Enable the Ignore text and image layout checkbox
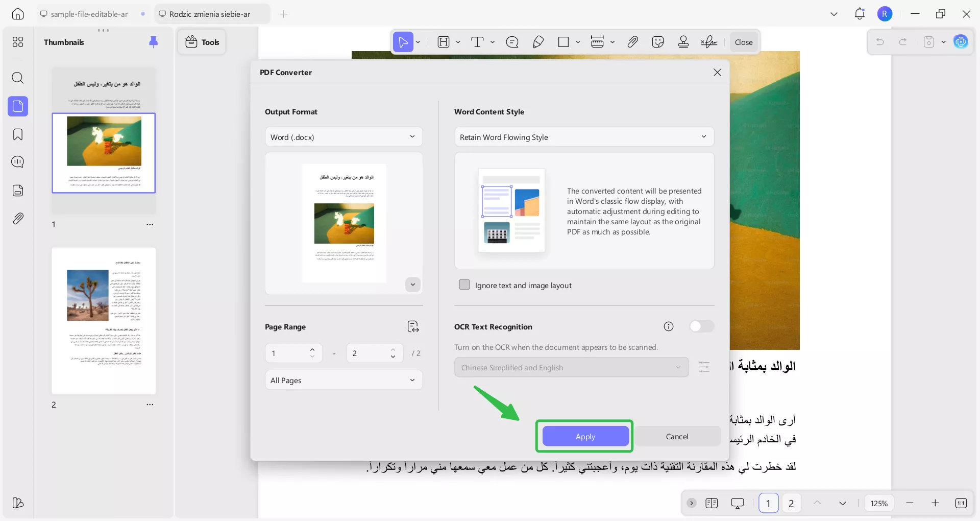980x521 pixels. pyautogui.click(x=464, y=285)
